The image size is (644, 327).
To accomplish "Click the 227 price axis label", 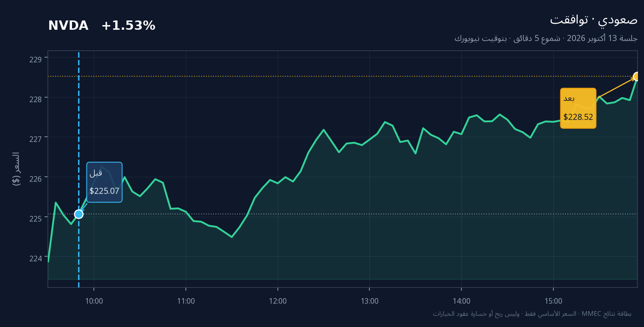I will 36,139.
